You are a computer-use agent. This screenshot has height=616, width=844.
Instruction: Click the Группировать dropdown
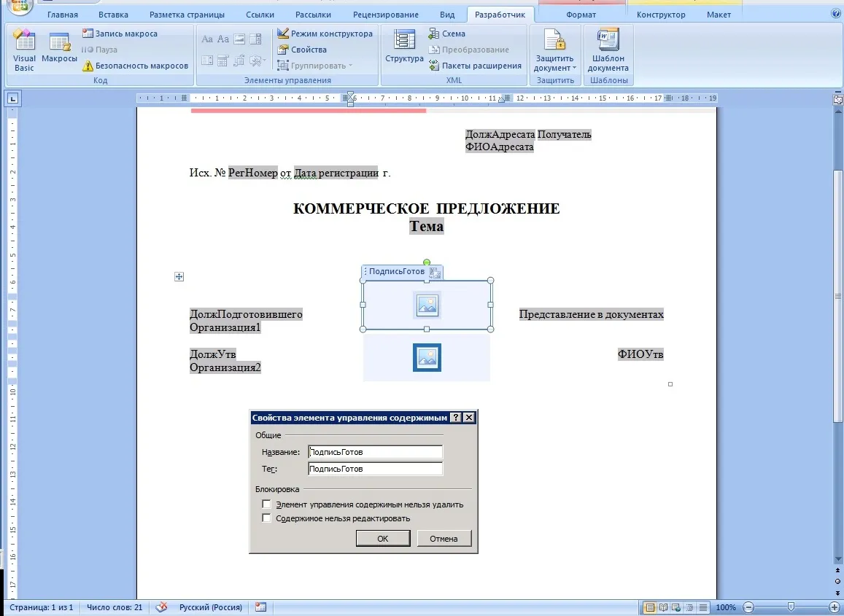315,66
